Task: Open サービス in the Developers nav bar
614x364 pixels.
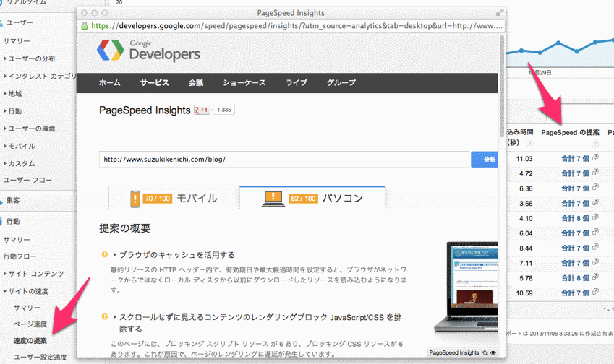Action: tap(155, 83)
